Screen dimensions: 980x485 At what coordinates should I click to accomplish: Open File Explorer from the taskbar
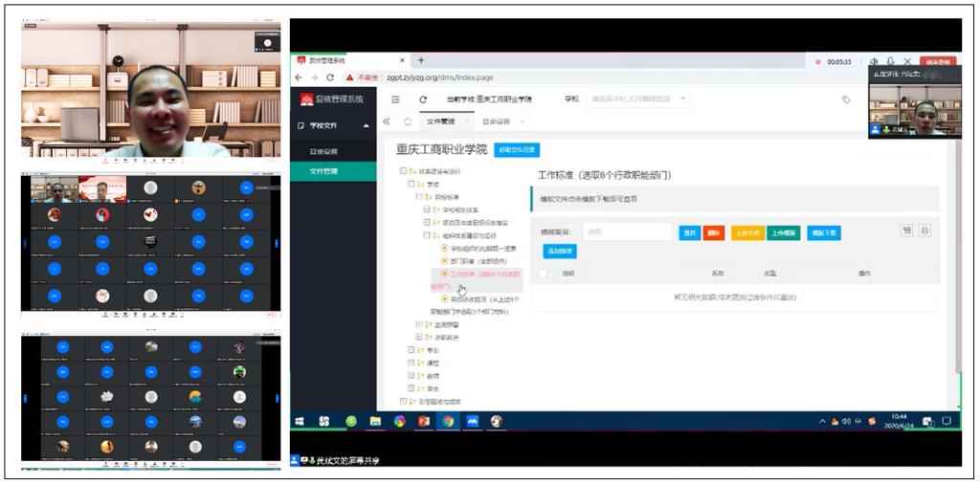pos(375,421)
